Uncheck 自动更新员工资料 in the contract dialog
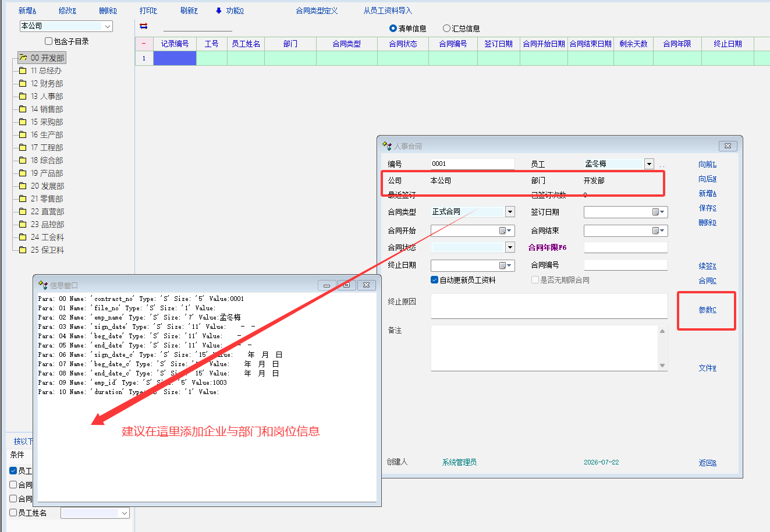This screenshot has height=532, width=770. tap(434, 280)
